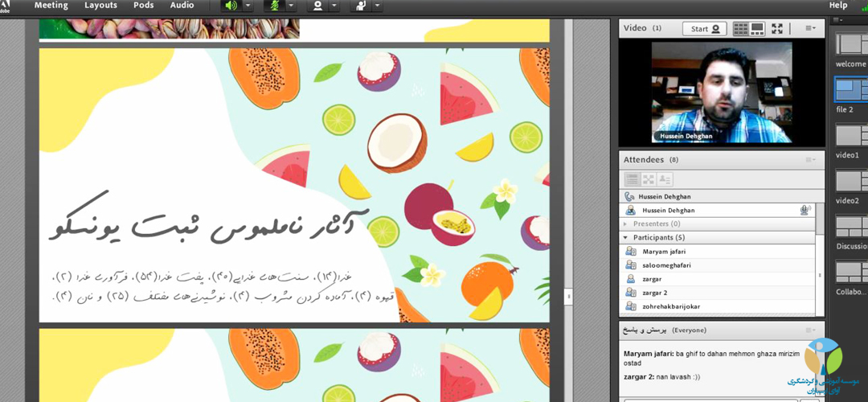Click the speaking microphone icon for Hussein Dehghan
The width and height of the screenshot is (868, 402).
coord(805,211)
